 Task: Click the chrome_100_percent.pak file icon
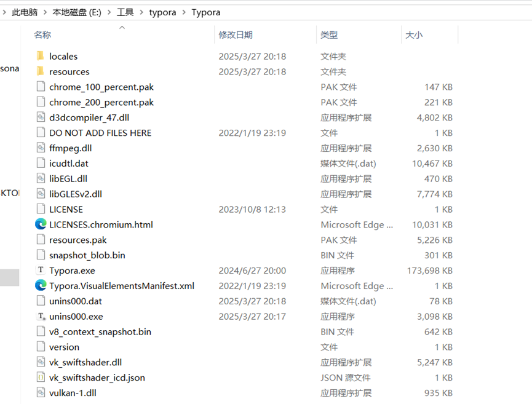tap(41, 87)
